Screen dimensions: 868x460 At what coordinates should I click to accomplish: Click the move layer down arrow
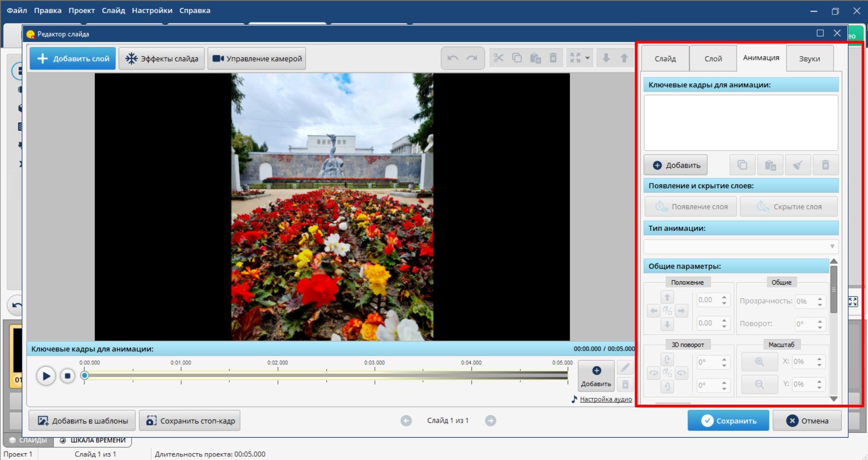(606, 58)
